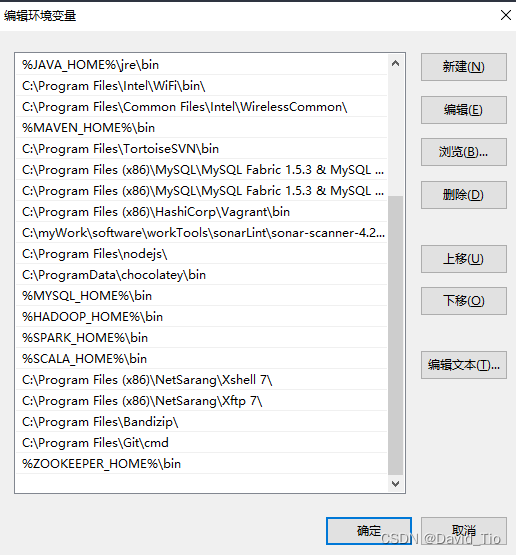Open the 编辑文本(T)... editor
Screen dimensions: 516x555
click(x=464, y=365)
